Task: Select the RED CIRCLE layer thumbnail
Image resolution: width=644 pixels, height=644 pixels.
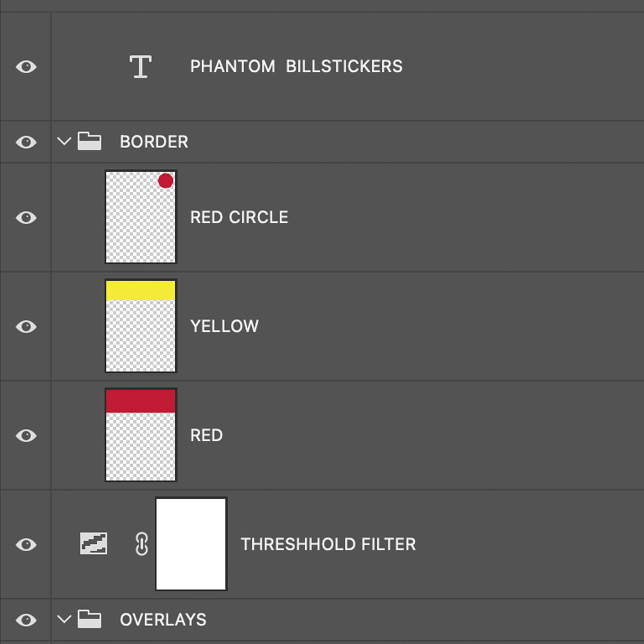Action: point(141,217)
